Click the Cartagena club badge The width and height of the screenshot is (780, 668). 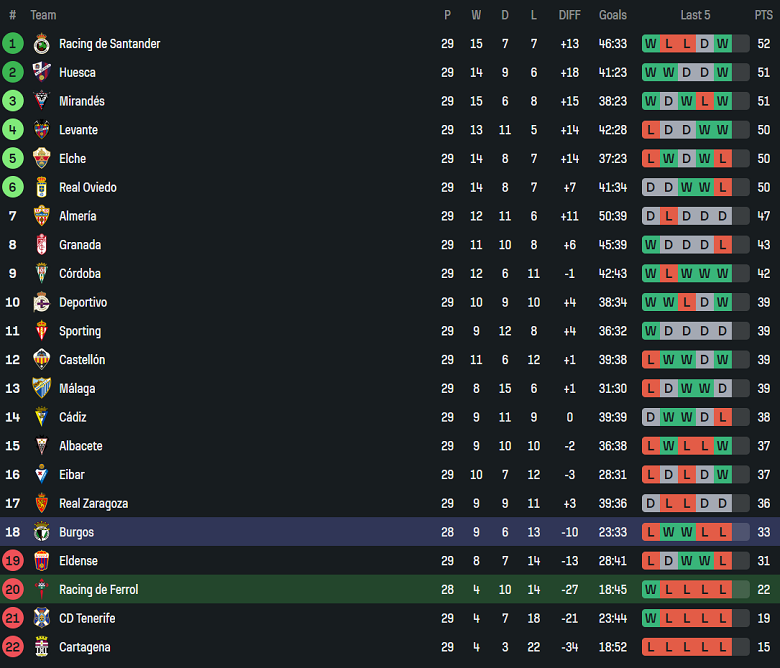41,647
